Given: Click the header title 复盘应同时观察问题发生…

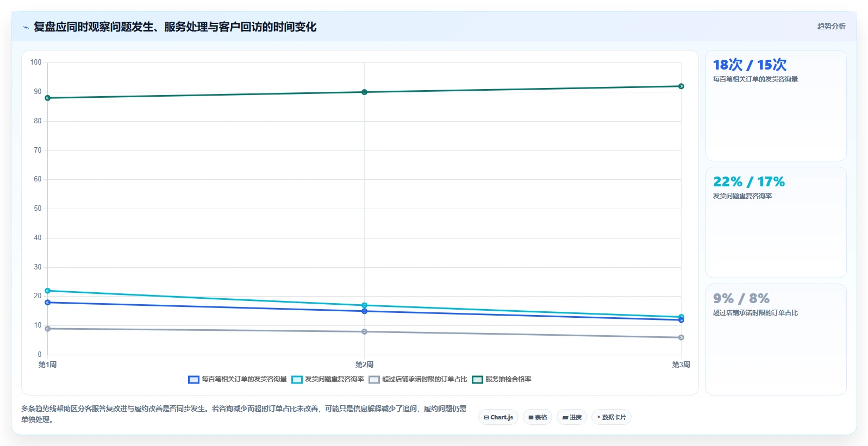Looking at the screenshot, I should [175, 27].
